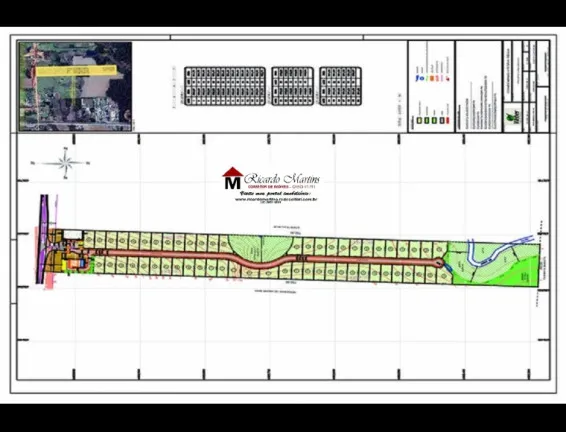This screenshot has width=566, height=432.
Task: Open the aerial satellite location thumbnail
Action: (x=75, y=86)
